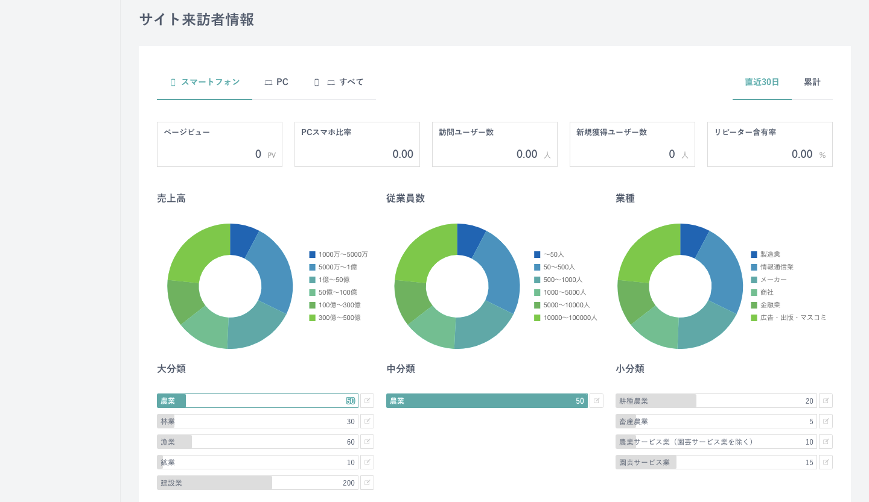Click edit icon for 大分類 row valued 10
The image size is (869, 502).
click(x=367, y=462)
